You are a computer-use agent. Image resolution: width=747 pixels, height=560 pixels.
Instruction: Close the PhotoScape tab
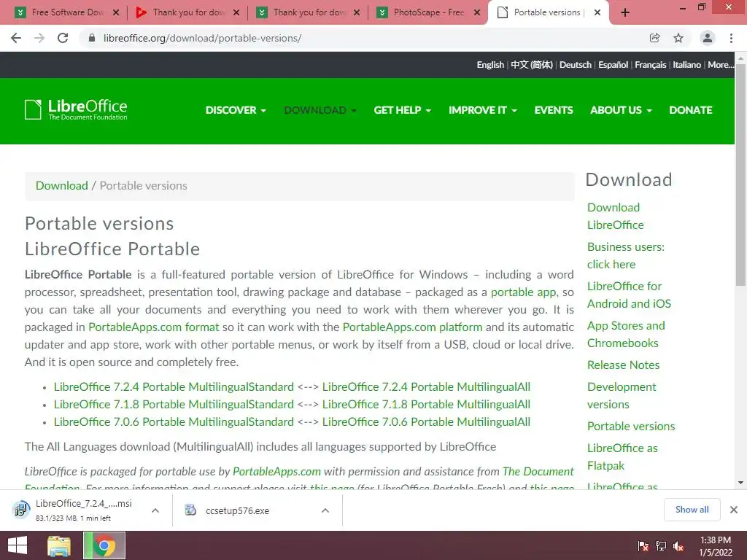click(477, 12)
